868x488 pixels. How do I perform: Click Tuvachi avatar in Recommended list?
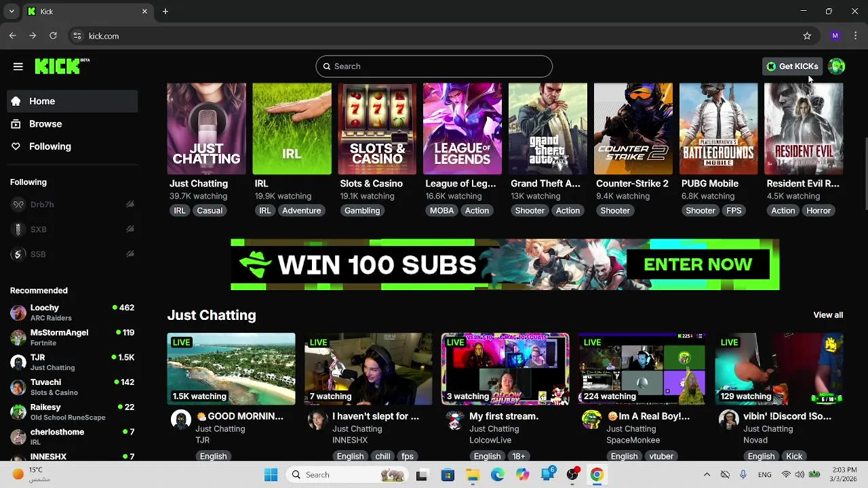(x=18, y=387)
